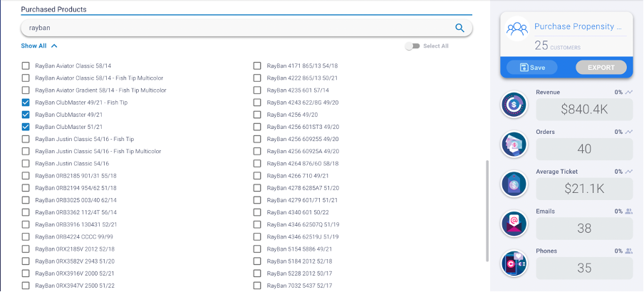Check RayBan Aviator Classic 58/14 - Fish Tip Multicolor
The image size is (644, 292).
coord(26,78)
